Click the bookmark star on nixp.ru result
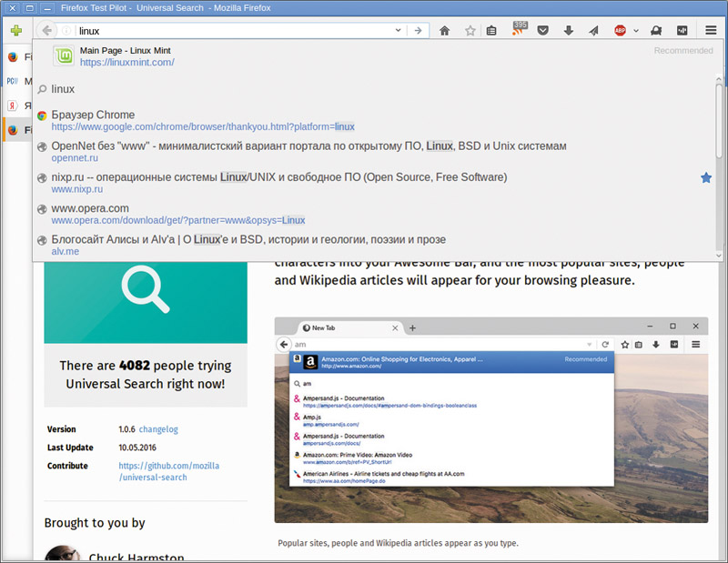728x563 pixels. pyautogui.click(x=706, y=177)
